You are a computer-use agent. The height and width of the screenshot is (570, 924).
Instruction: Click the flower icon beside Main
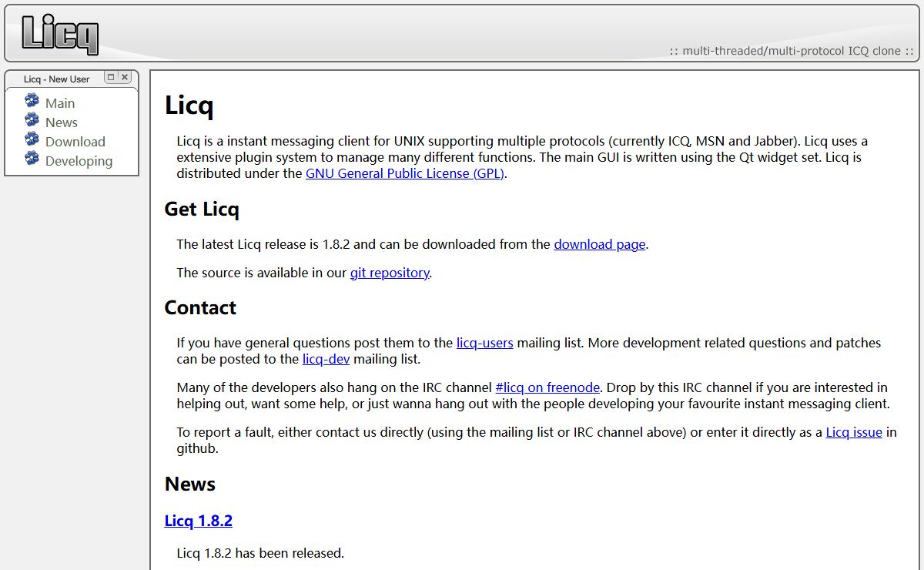[x=32, y=100]
